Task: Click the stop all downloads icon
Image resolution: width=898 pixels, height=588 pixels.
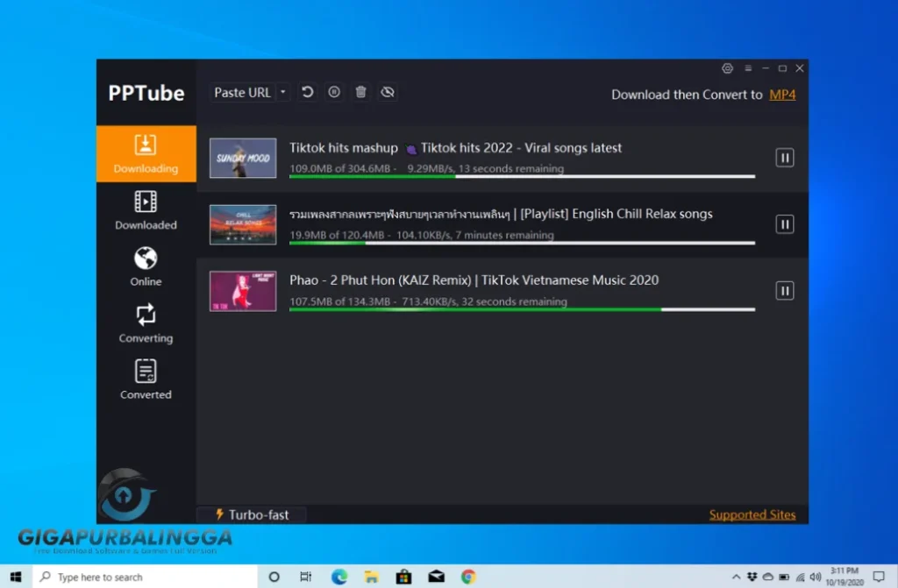Action: (x=333, y=92)
